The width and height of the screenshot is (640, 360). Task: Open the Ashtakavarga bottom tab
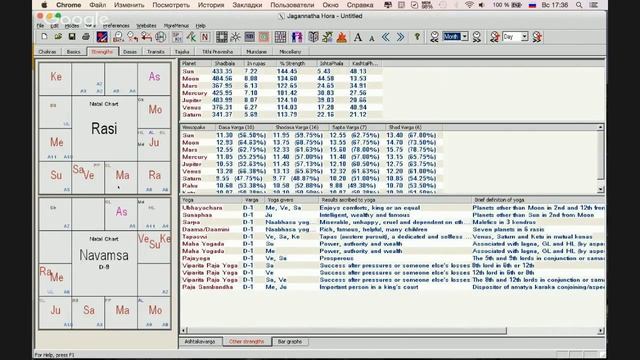200,342
